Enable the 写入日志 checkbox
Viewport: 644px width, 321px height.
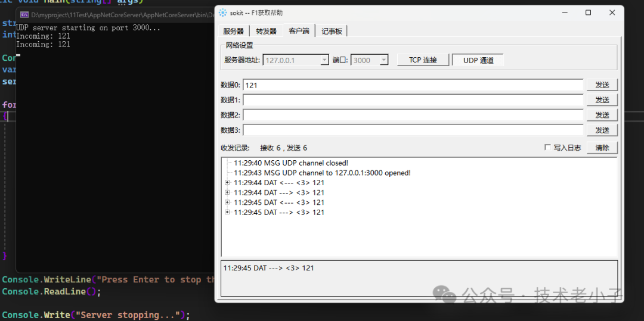pos(547,148)
